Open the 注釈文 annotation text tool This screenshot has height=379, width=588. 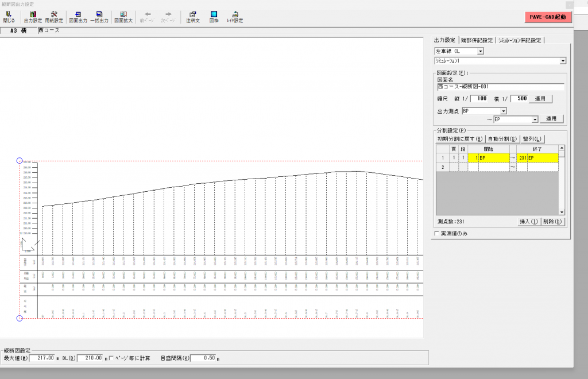point(193,17)
